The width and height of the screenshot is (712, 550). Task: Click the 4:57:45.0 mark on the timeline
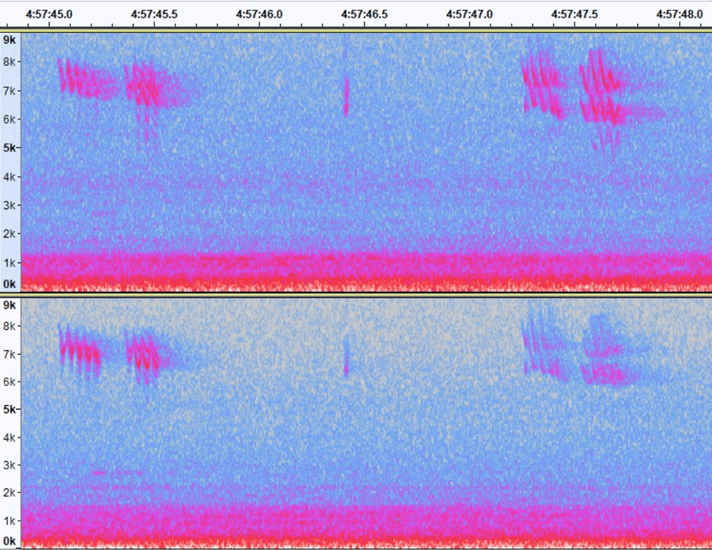click(47, 15)
